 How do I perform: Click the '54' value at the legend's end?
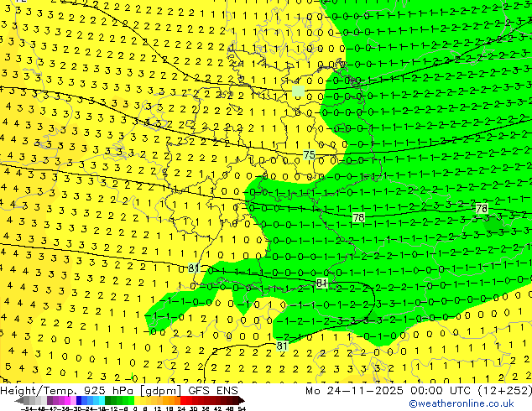[242, 409]
